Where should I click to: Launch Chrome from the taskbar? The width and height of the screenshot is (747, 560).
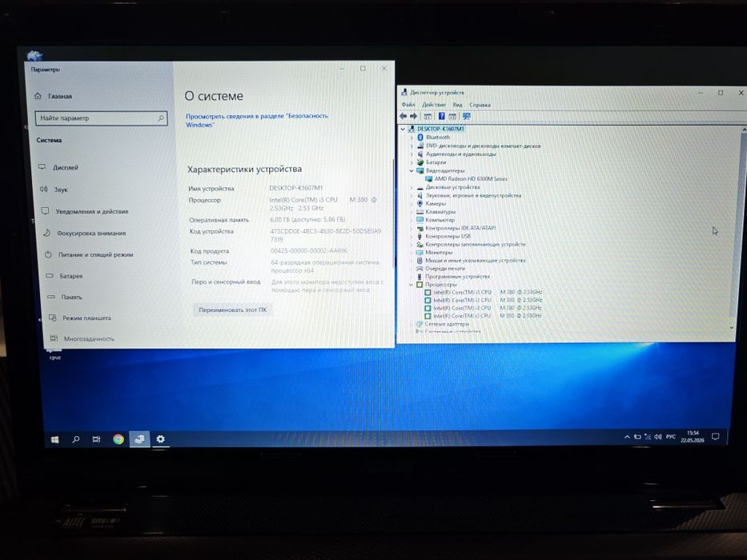tap(118, 439)
